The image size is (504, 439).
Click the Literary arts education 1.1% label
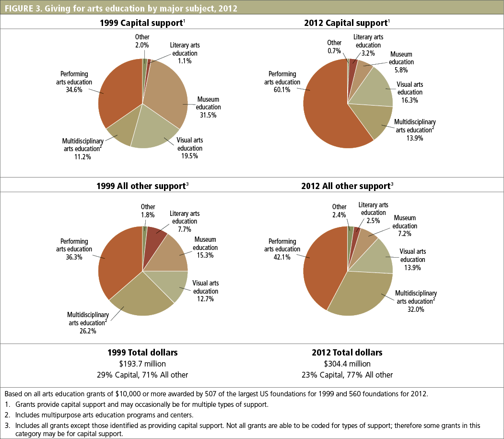click(185, 53)
